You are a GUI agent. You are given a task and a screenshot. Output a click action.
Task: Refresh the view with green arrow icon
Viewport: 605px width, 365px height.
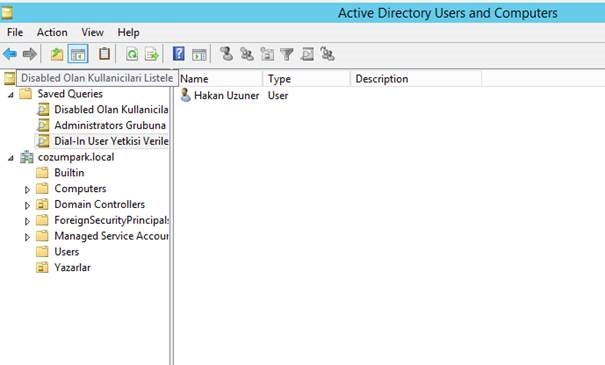[x=132, y=54]
